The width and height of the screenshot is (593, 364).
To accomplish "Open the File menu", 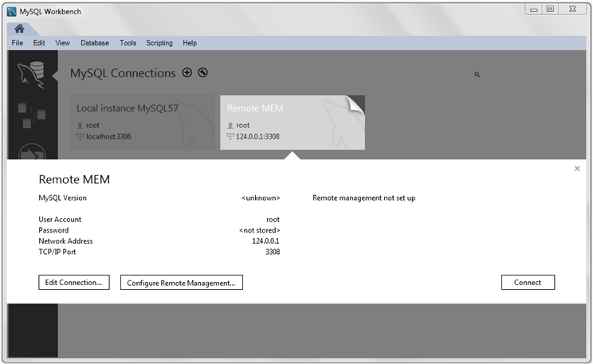I will [18, 43].
